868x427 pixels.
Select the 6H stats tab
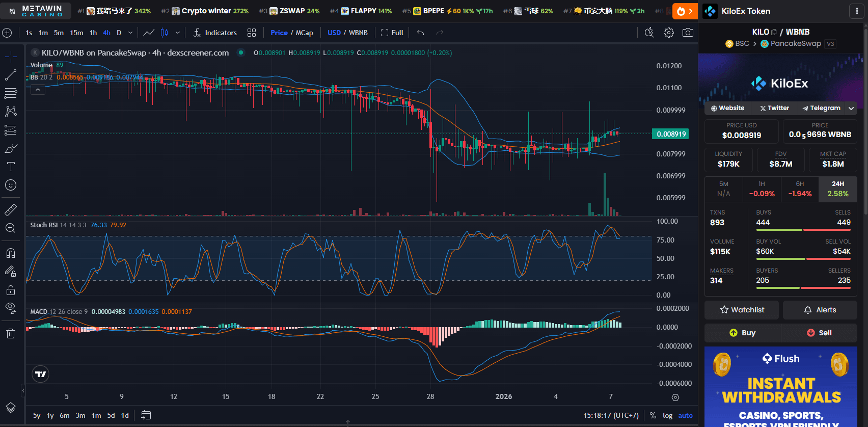(800, 189)
